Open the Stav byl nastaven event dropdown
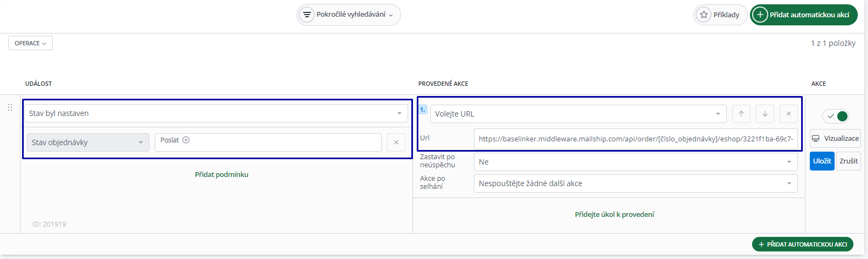 click(x=215, y=113)
